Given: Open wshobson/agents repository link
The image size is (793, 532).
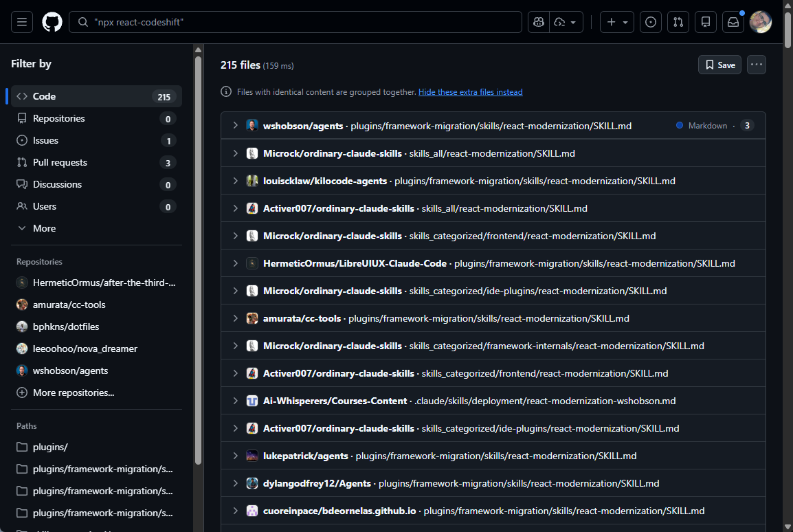Looking at the screenshot, I should (x=303, y=126).
